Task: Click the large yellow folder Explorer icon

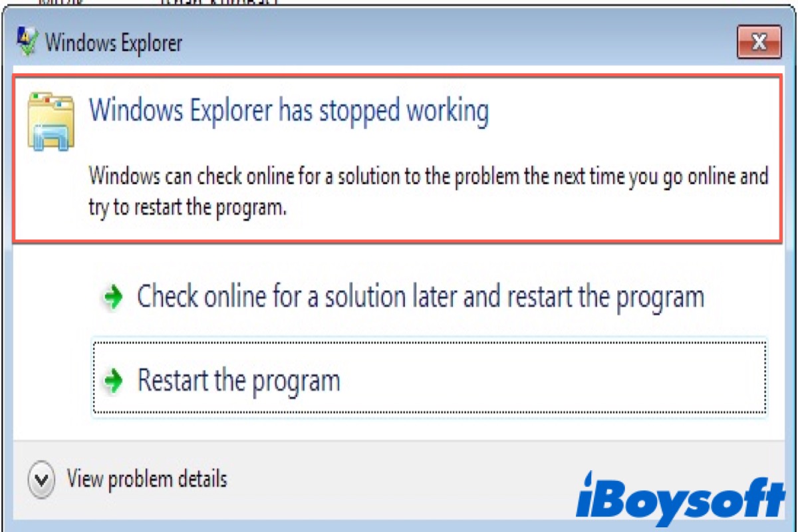Action: [x=51, y=121]
